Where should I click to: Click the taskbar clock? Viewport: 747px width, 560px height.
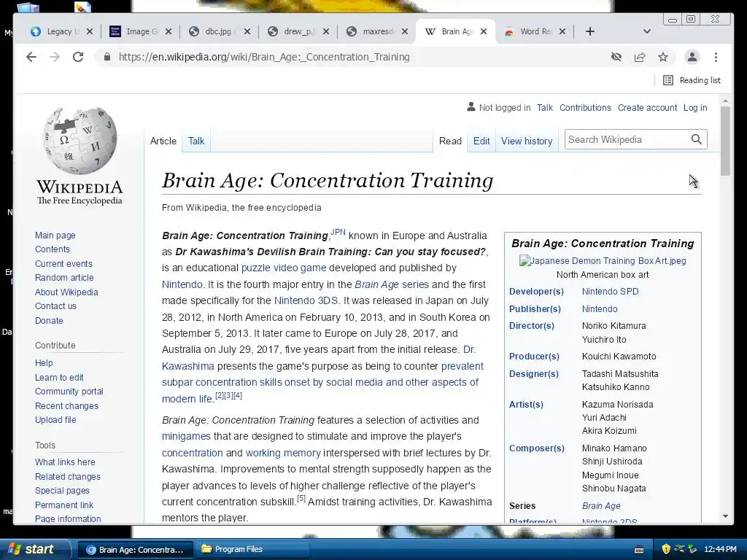tap(720, 549)
